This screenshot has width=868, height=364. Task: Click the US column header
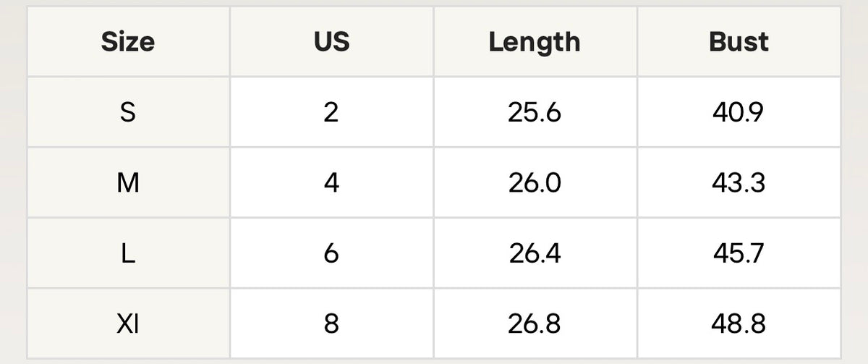tap(331, 41)
